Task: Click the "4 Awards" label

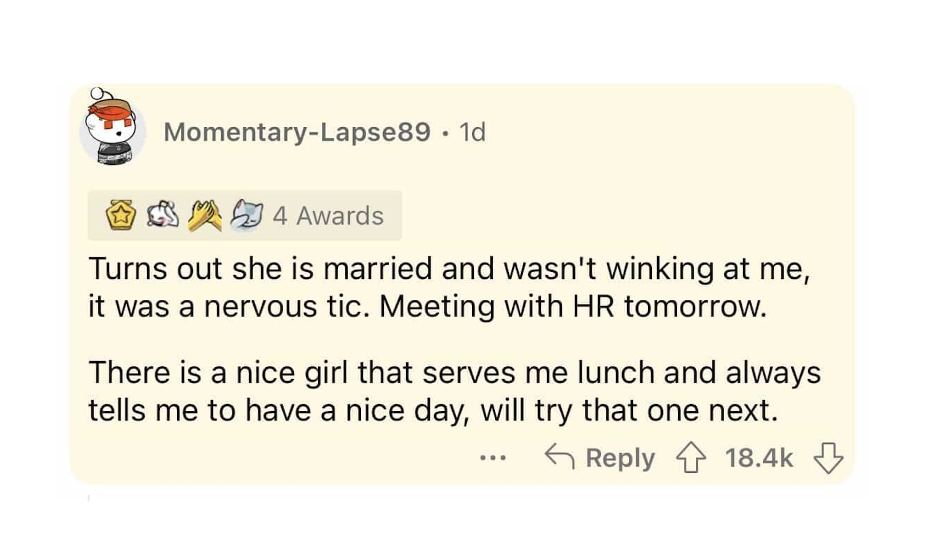Action: tap(328, 216)
